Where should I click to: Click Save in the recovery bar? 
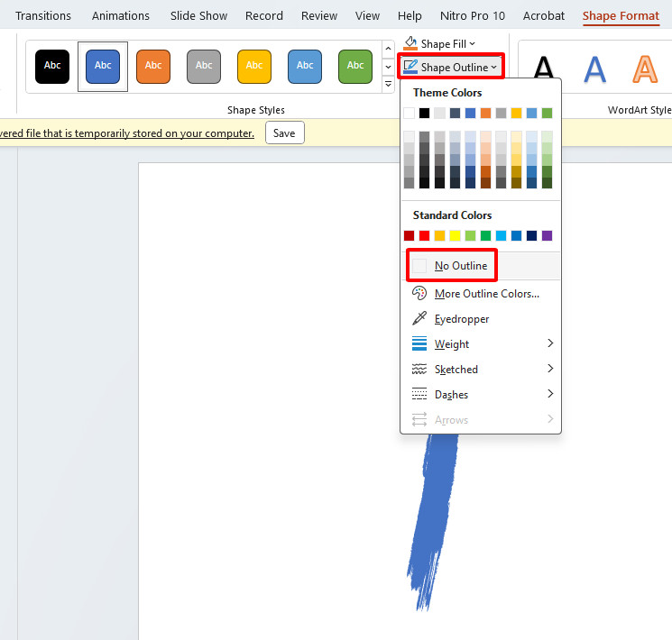point(284,133)
